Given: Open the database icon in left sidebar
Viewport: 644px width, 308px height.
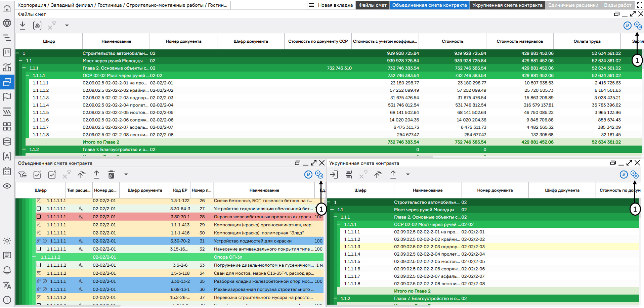Looking at the screenshot, I should point(7,141).
